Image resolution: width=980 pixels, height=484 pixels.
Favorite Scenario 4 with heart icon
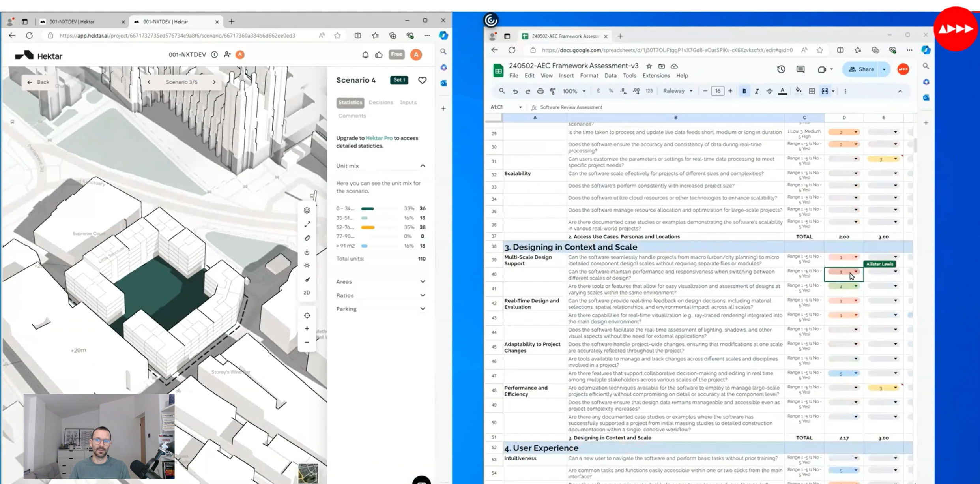422,80
